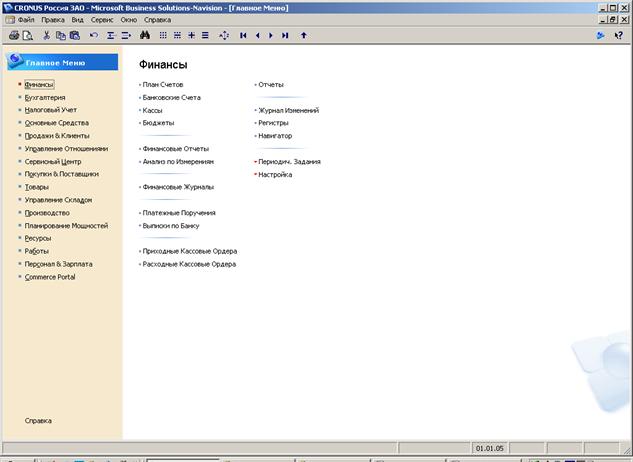Image resolution: width=633 pixels, height=462 pixels.
Task: Click the Paste clipboard icon
Action: coord(75,36)
